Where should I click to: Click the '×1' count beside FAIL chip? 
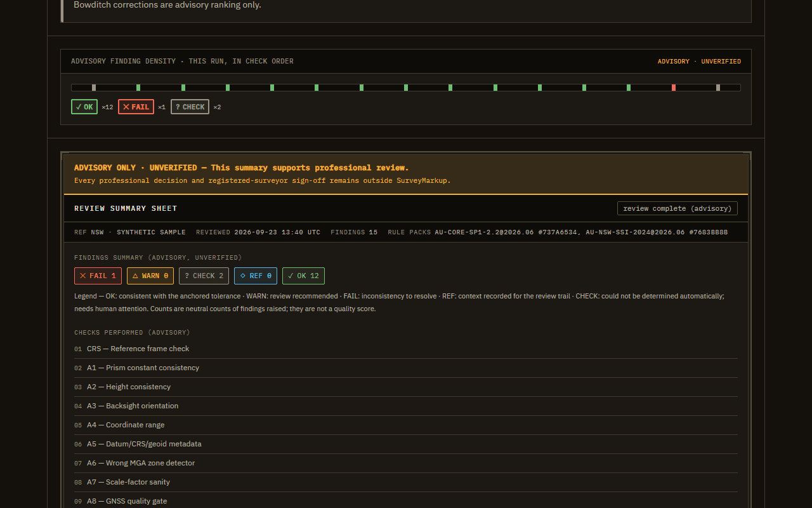[x=162, y=107]
